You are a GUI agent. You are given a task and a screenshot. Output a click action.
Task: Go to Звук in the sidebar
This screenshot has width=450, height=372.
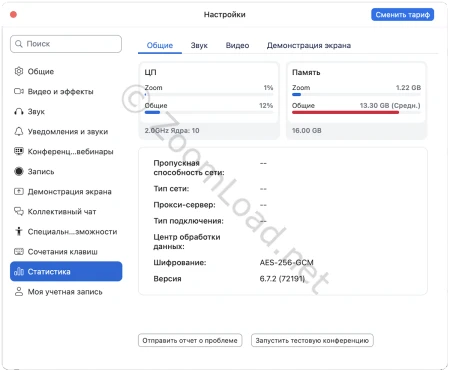point(66,111)
